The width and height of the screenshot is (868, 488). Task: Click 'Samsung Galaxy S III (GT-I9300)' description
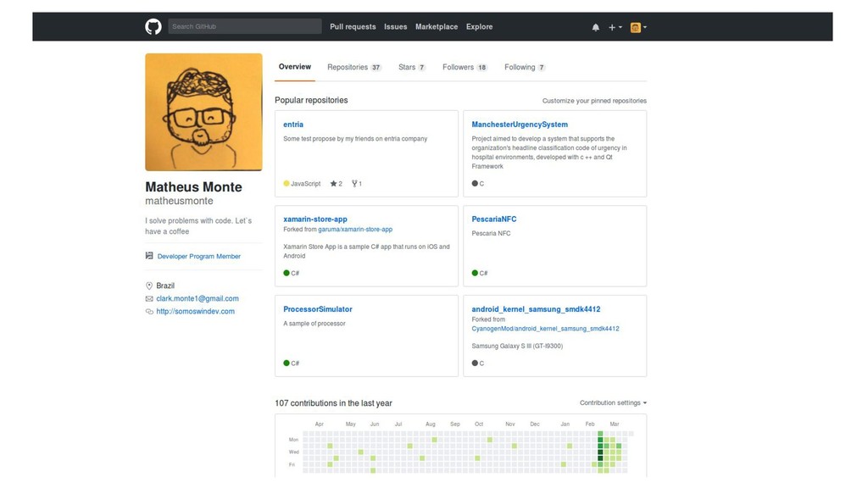coord(517,347)
